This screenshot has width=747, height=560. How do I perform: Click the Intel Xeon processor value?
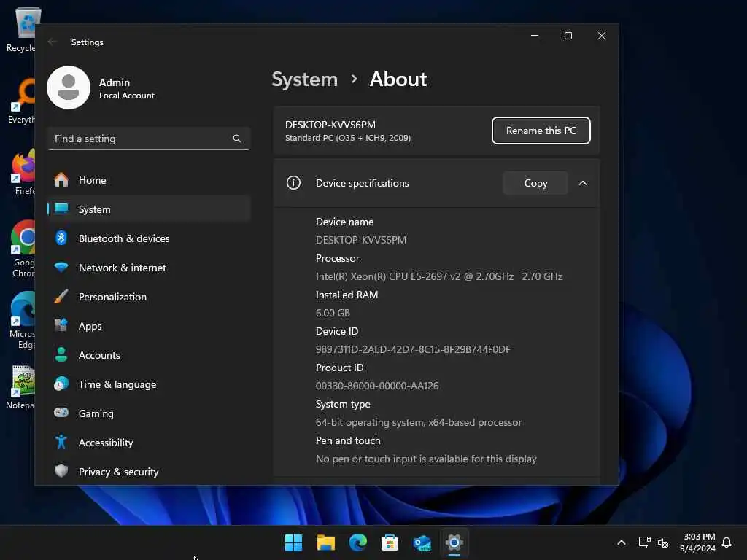point(438,276)
